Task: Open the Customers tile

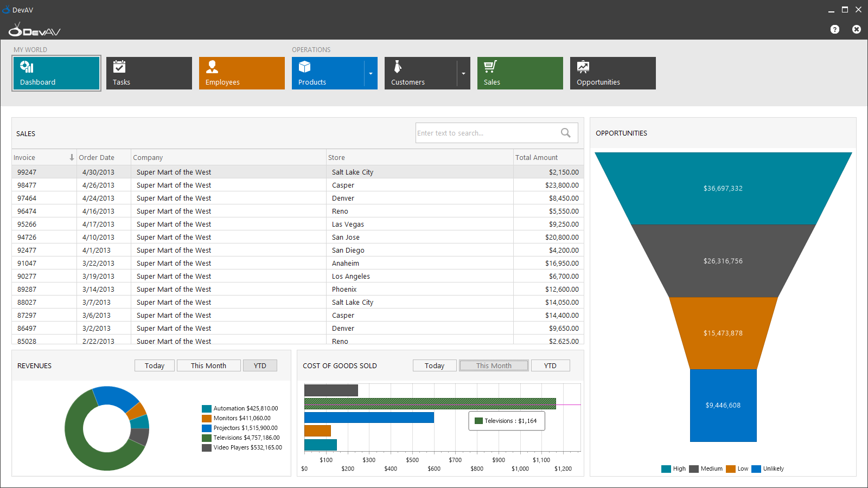Action: 420,73
